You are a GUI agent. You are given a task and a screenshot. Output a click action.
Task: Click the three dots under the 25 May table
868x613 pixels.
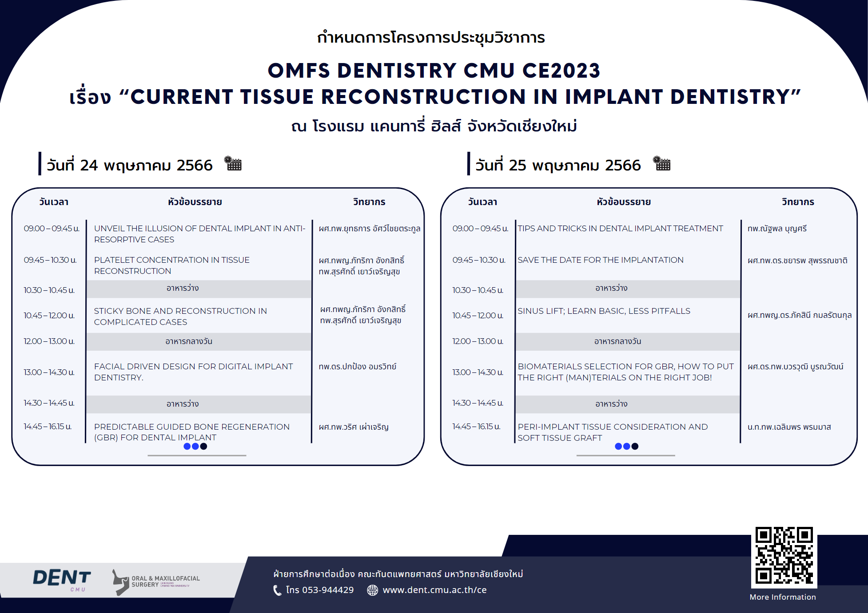click(x=626, y=446)
